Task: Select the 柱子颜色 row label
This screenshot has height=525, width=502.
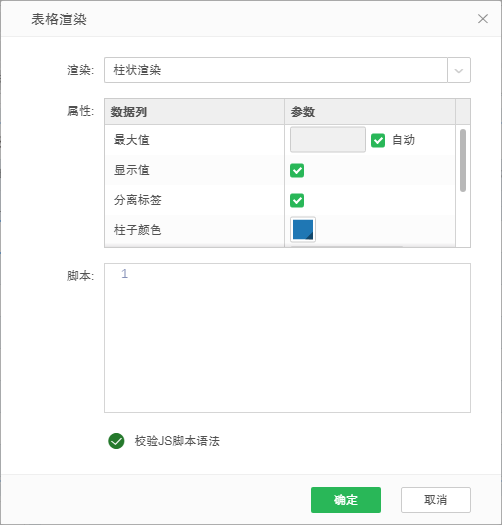Action: pyautogui.click(x=138, y=230)
